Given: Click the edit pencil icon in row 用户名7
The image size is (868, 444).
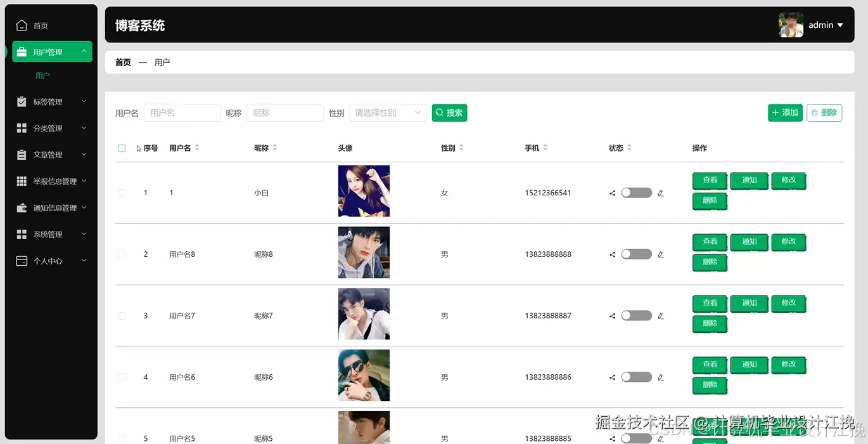Looking at the screenshot, I should point(660,316).
